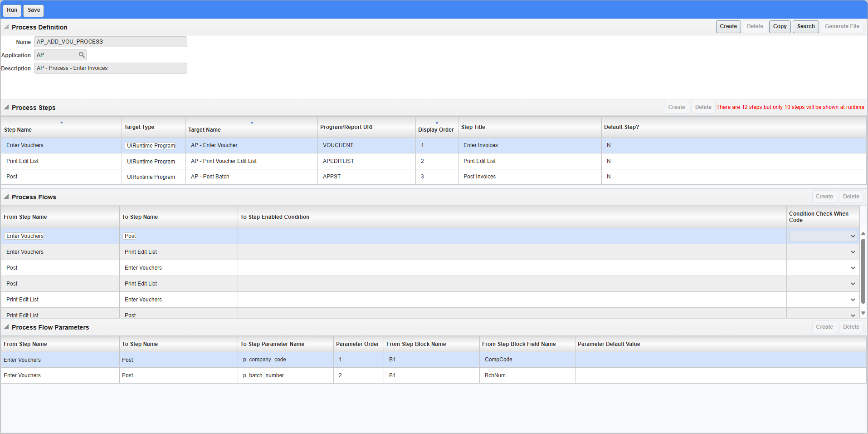Click the Process Flows scrollbar thumb
868x434 pixels.
click(863, 271)
